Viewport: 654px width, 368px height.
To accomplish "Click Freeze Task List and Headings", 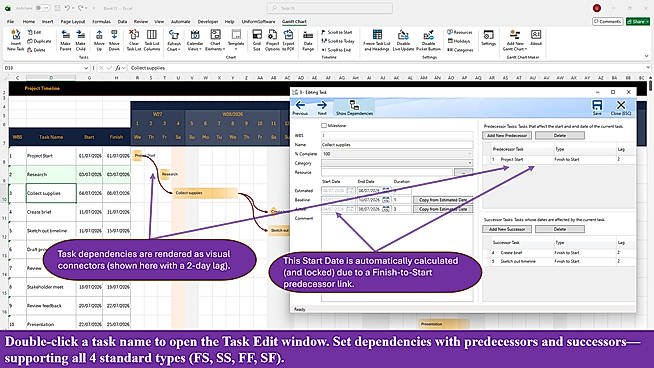I will [377, 40].
